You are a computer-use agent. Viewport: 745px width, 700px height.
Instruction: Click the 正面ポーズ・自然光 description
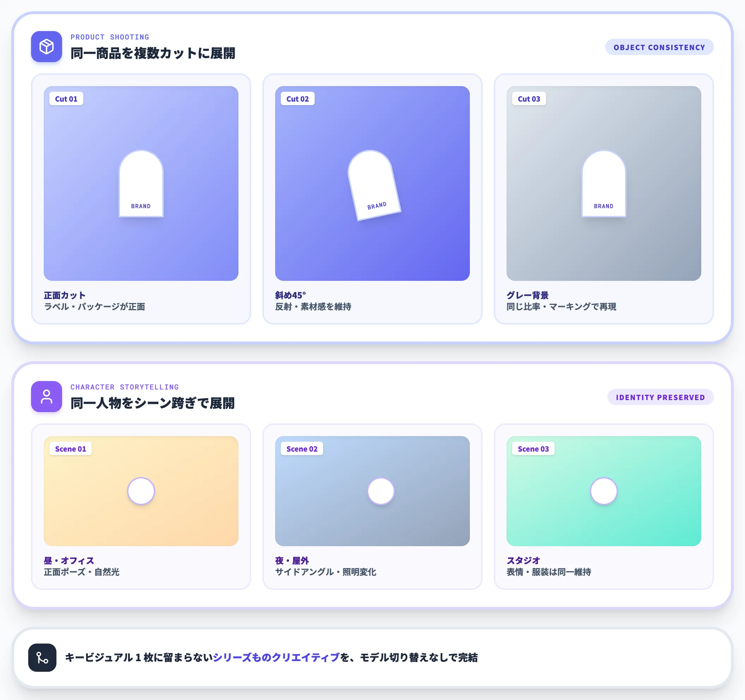coord(82,572)
